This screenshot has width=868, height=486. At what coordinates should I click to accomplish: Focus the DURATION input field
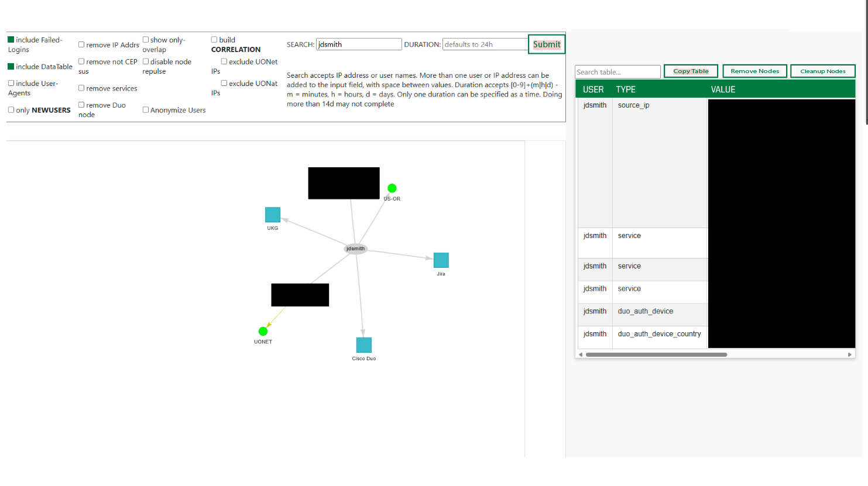pyautogui.click(x=485, y=44)
